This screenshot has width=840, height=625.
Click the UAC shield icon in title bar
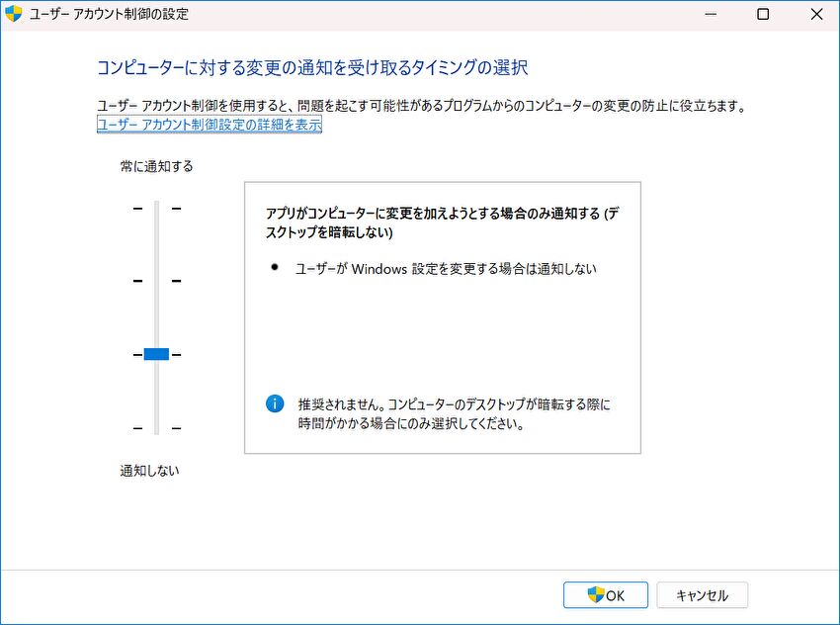[x=14, y=15]
